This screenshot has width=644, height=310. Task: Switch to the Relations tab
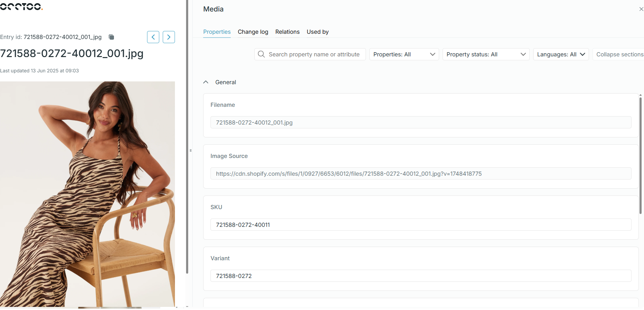287,32
